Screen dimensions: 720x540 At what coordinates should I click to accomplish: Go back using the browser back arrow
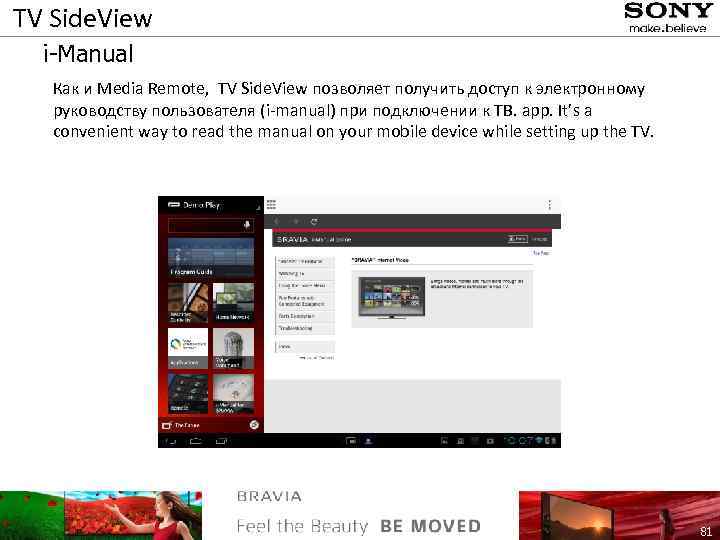tap(277, 222)
